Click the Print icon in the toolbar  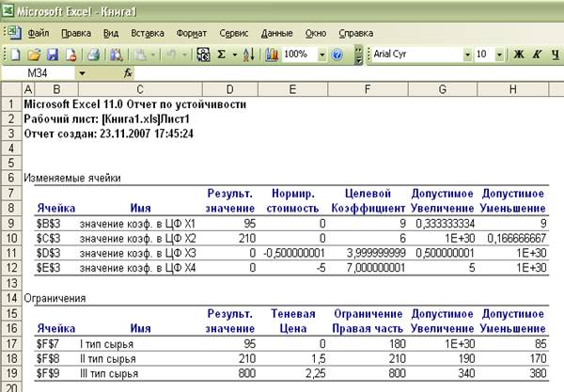[x=91, y=55]
